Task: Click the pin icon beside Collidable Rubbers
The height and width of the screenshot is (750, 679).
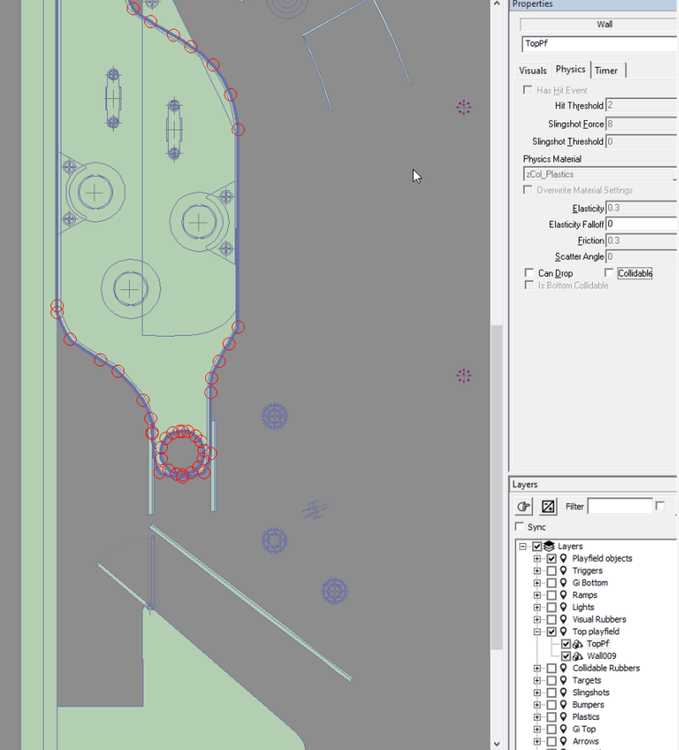Action: (564, 668)
